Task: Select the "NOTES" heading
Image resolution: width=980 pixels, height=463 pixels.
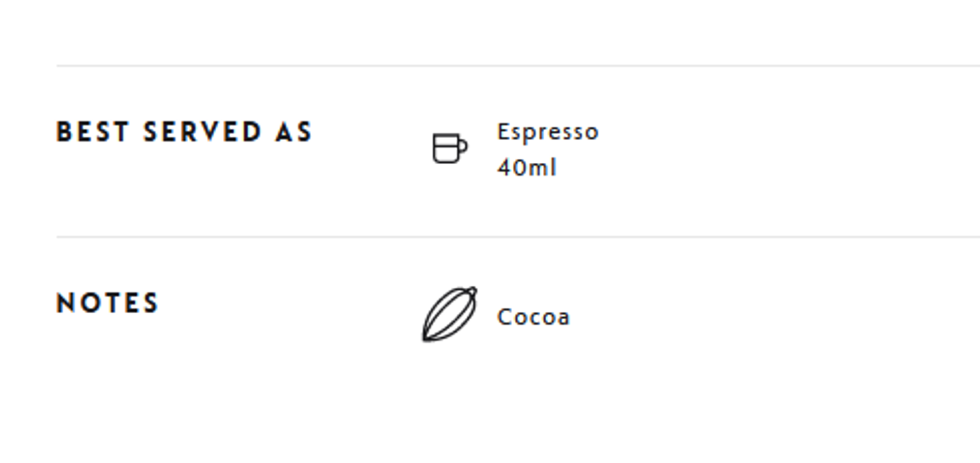Action: coord(108,303)
